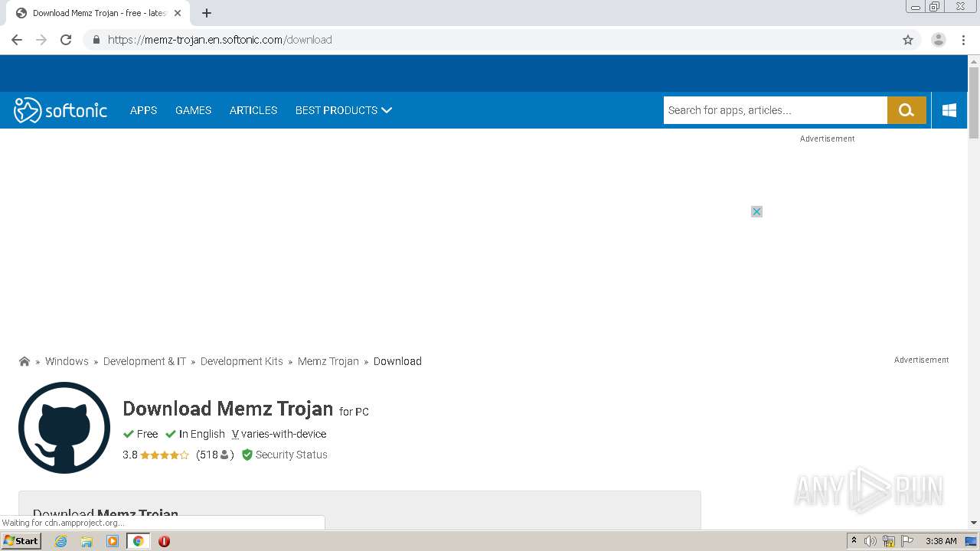This screenshot has height=551, width=980.
Task: Click the Softonic logo
Action: point(60,110)
